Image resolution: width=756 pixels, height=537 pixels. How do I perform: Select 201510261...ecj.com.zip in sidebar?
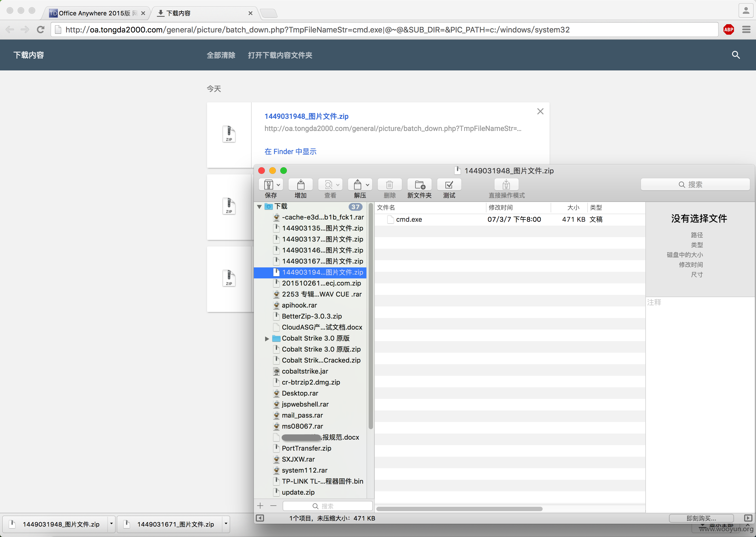310,283
